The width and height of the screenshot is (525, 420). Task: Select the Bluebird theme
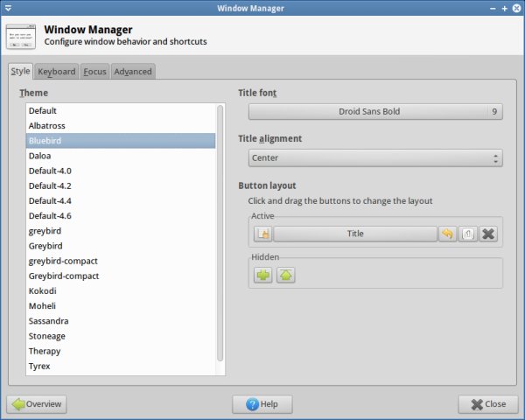(x=121, y=141)
